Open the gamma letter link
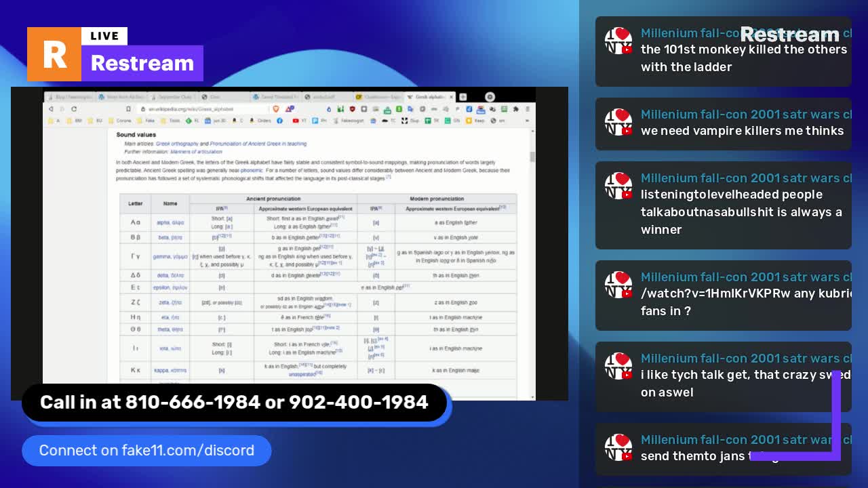The width and height of the screenshot is (868, 488). [170, 257]
